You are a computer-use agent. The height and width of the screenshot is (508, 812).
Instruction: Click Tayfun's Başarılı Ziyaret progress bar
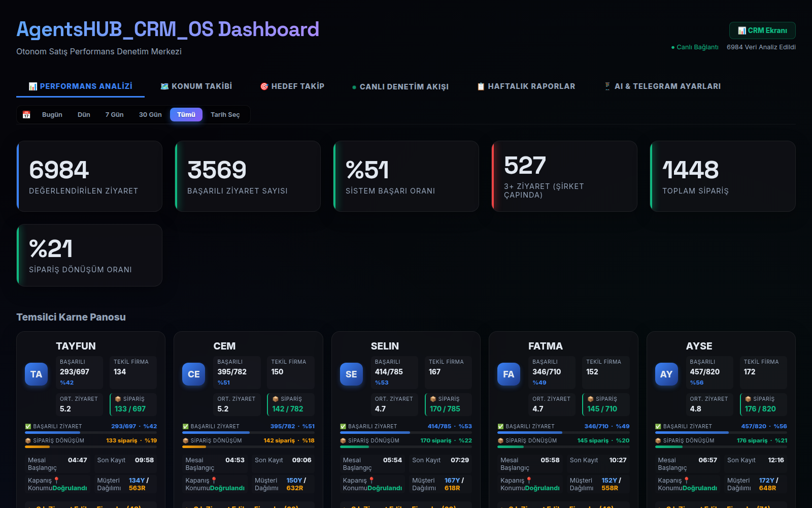point(91,433)
